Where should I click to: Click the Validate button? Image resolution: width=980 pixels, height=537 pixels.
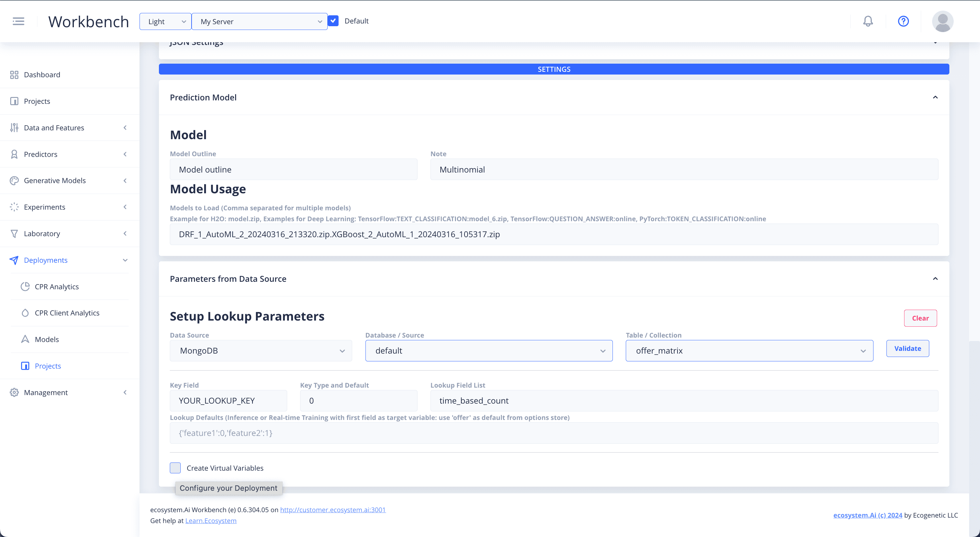[x=907, y=348]
